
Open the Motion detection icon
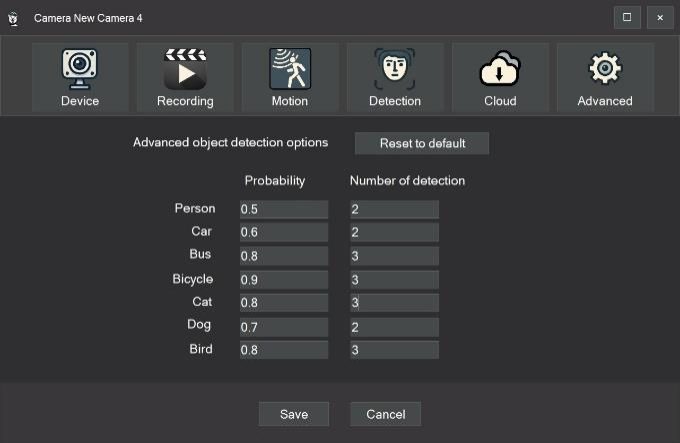coord(290,70)
